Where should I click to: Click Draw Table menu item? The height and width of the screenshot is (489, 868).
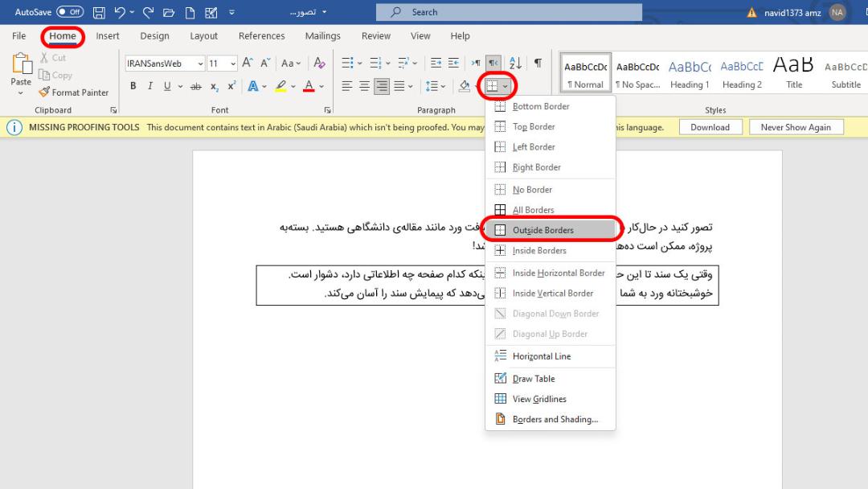coord(551,379)
